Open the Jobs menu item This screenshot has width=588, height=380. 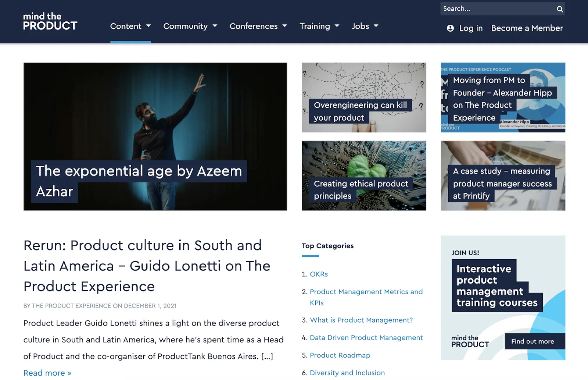point(365,26)
